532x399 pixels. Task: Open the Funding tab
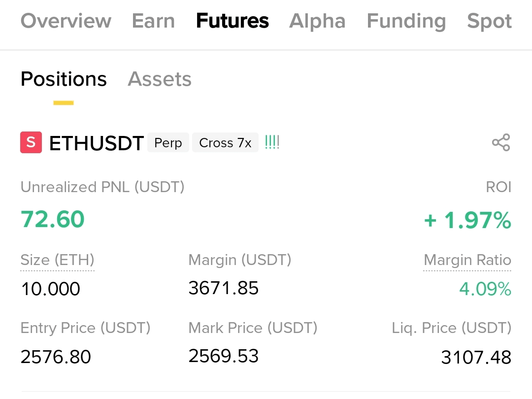[406, 21]
